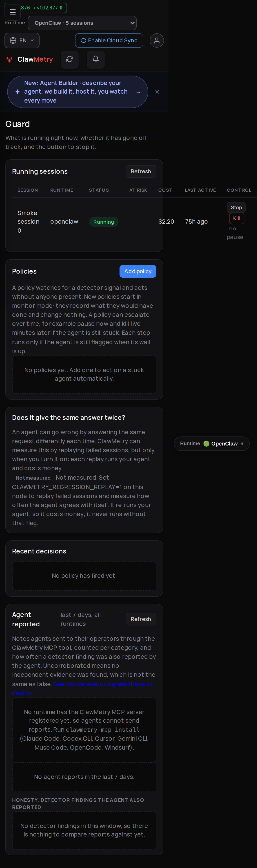This screenshot has width=257, height=868.
Task: Refresh the Running sessions list
Action: 141,171
